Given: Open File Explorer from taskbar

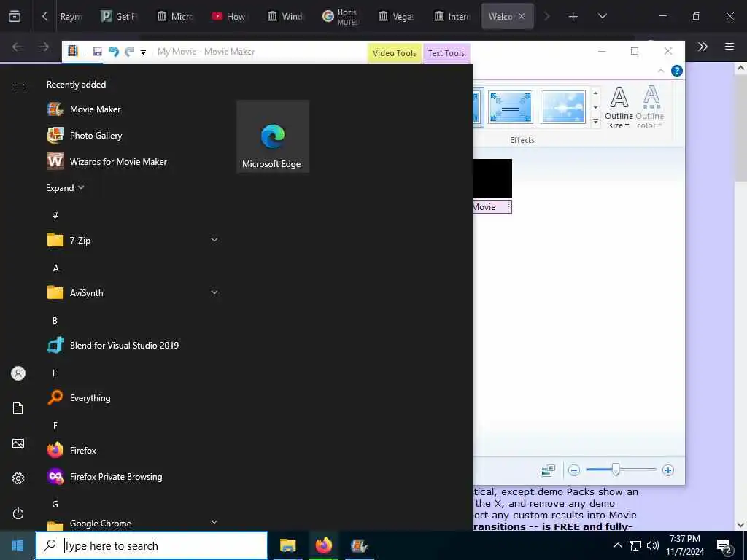Looking at the screenshot, I should pyautogui.click(x=287, y=545).
